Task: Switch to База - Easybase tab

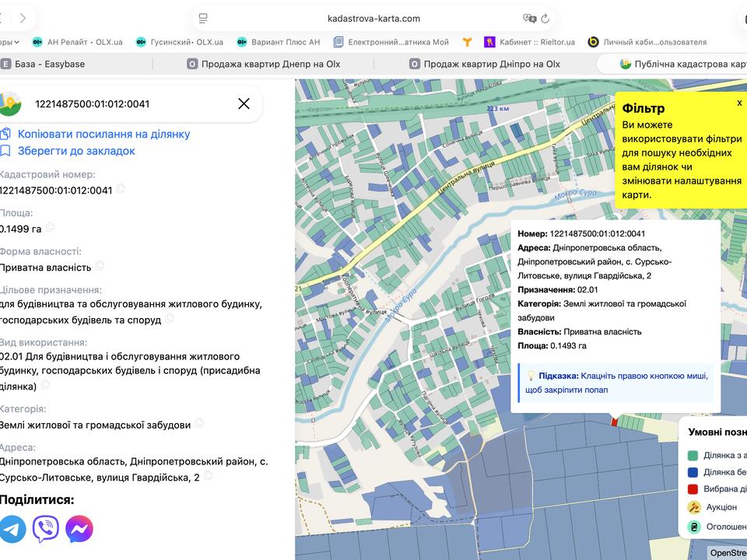Action: tap(43, 64)
